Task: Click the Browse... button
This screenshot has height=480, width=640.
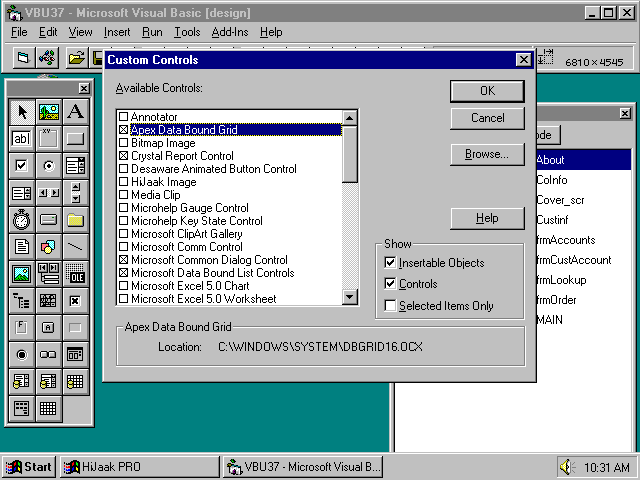Action: 487,155
